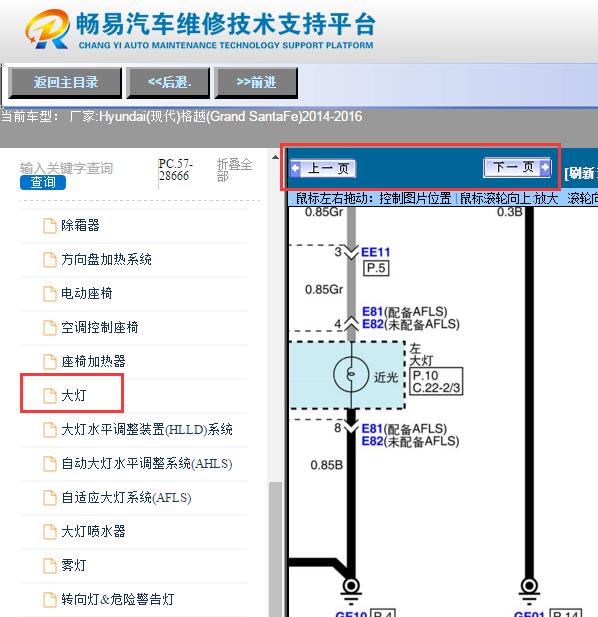Click document icon beside 自动大灯水平调整系统(AHLS)
Screen dimensions: 598x617
50,464
